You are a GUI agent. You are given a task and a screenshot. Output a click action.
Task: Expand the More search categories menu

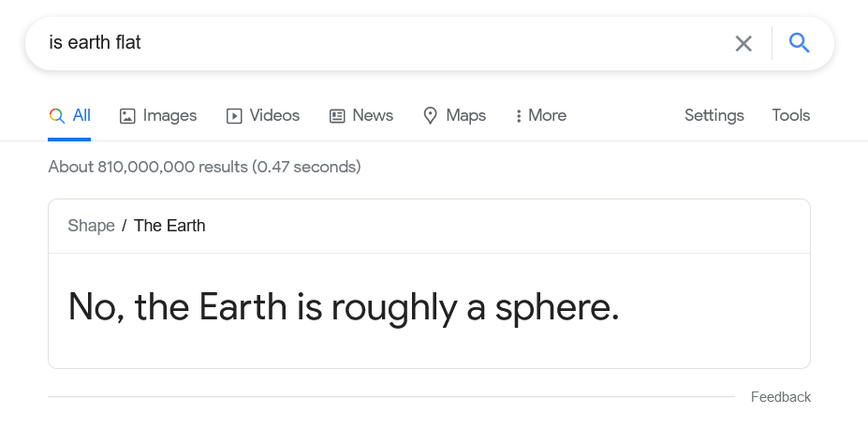point(541,115)
